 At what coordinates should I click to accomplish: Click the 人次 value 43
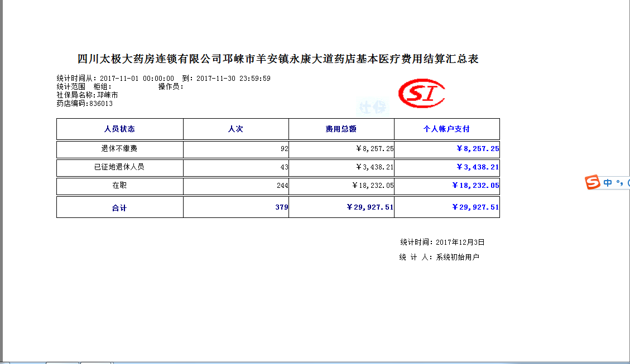click(285, 167)
